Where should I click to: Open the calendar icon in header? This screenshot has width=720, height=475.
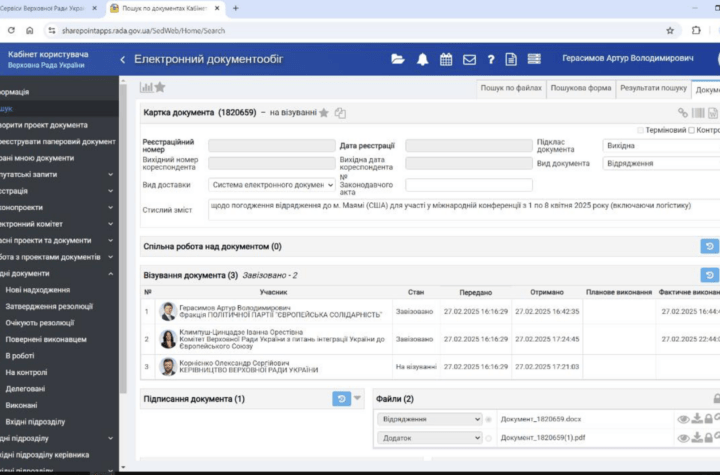point(446,59)
